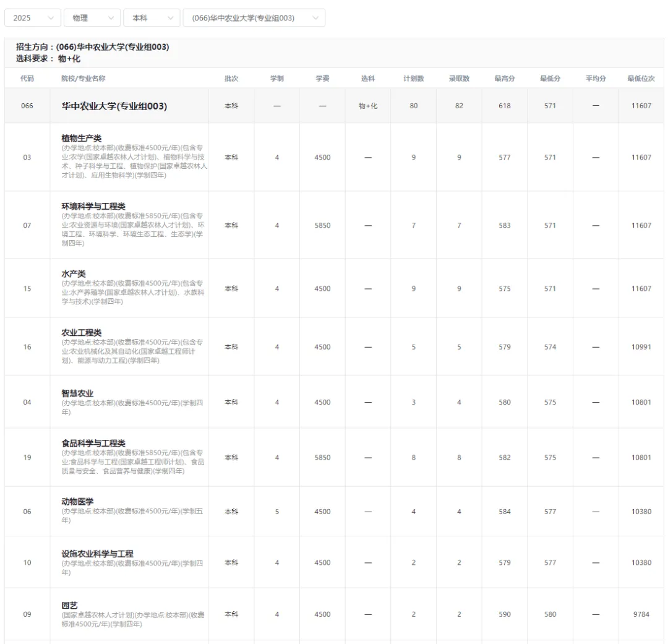Click the 选科 column header
The image size is (668, 644).
pos(368,79)
